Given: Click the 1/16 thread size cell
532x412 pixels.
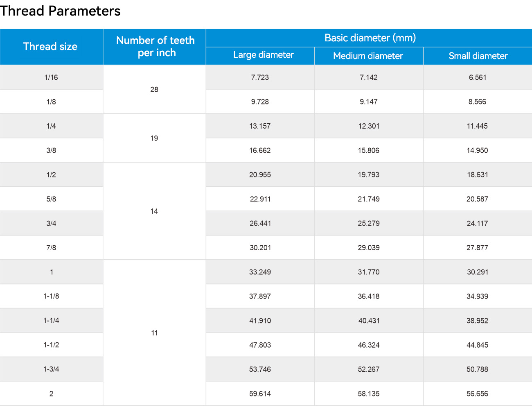Looking at the screenshot, I should click(x=51, y=77).
